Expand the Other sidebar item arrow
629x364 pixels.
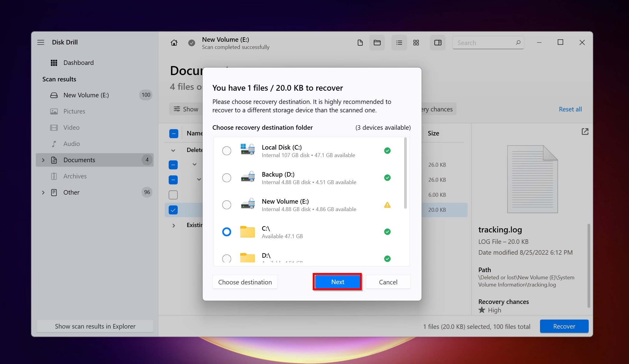[x=43, y=193]
